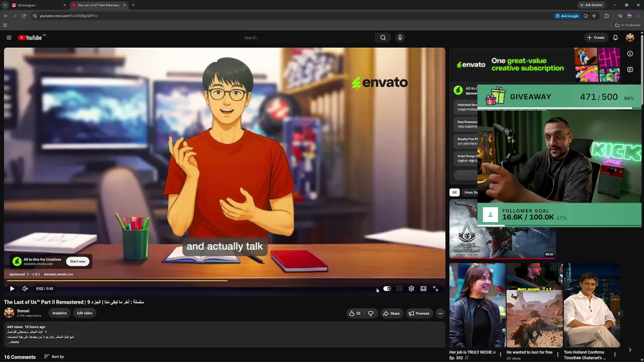Open the account avatar menu

pyautogui.click(x=630, y=38)
